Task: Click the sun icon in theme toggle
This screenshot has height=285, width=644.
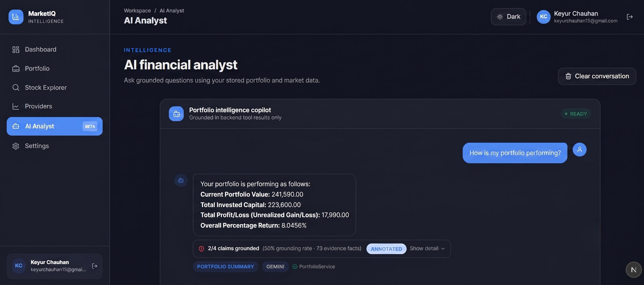Action: point(500,17)
